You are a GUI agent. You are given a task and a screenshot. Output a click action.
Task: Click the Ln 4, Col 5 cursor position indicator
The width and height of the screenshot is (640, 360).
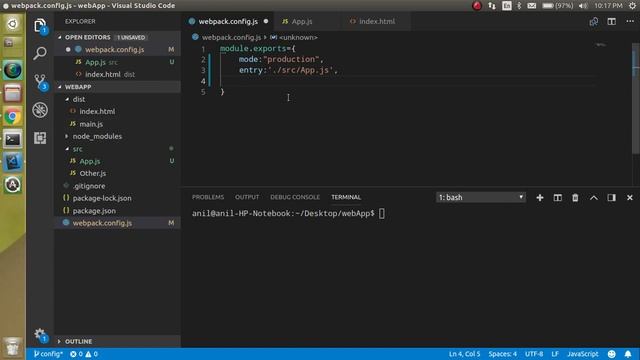pyautogui.click(x=464, y=354)
